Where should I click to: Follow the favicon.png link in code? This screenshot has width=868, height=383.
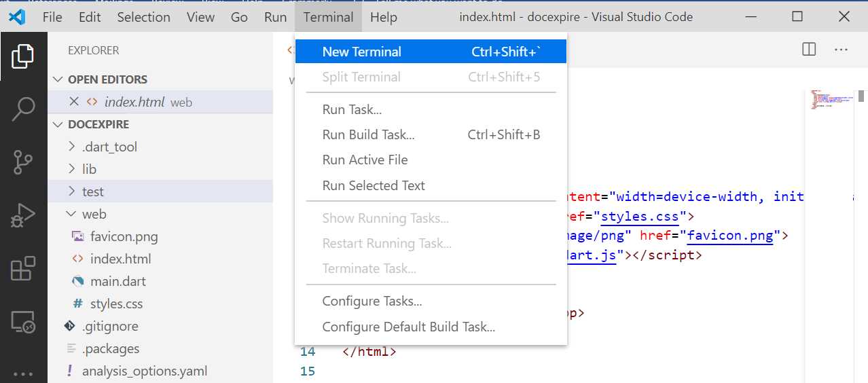click(x=730, y=236)
